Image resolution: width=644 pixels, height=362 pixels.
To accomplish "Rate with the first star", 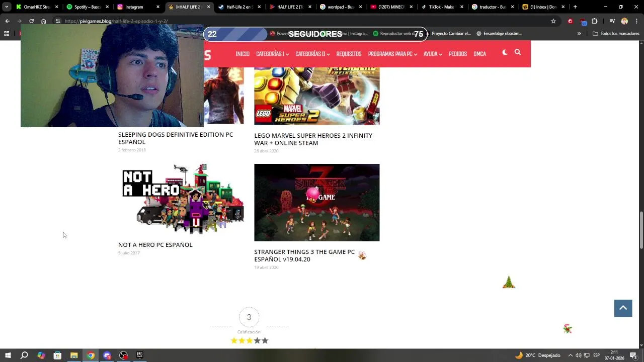I will [x=234, y=340].
